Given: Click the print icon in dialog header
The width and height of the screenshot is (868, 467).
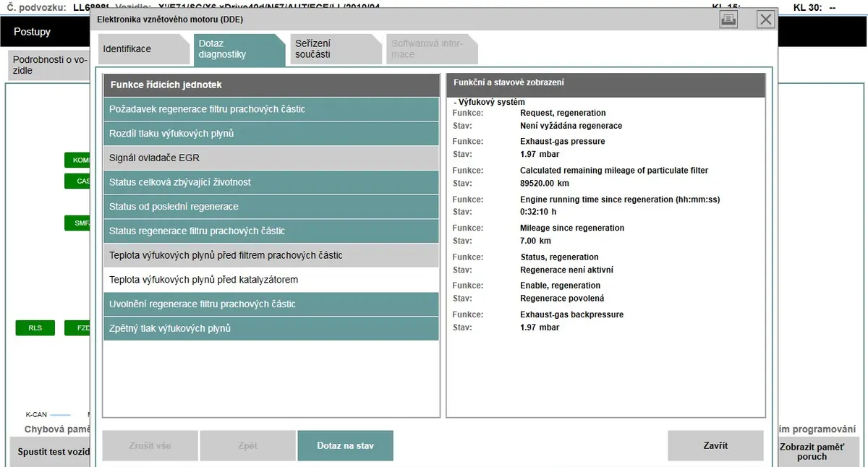Looking at the screenshot, I should 728,20.
